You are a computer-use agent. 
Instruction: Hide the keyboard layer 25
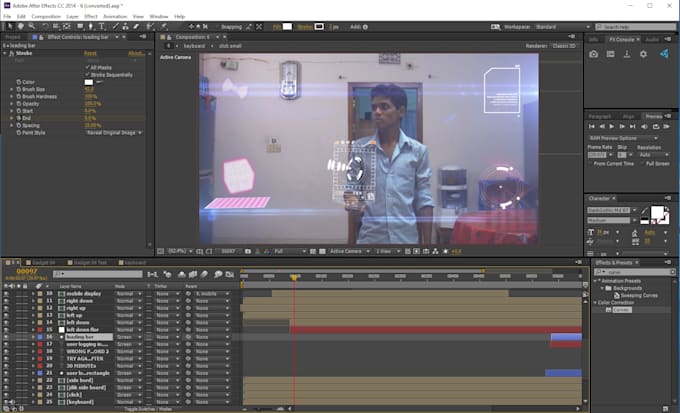pos(6,402)
